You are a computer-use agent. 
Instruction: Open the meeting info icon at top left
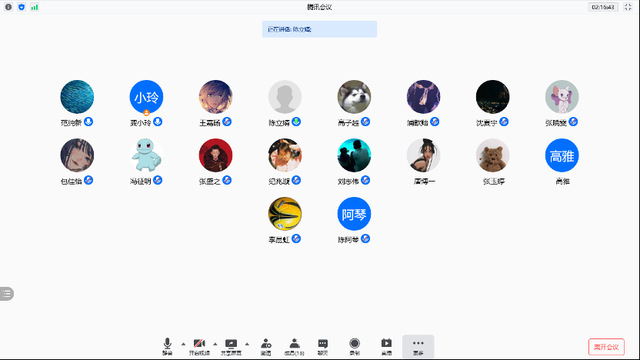8,7
